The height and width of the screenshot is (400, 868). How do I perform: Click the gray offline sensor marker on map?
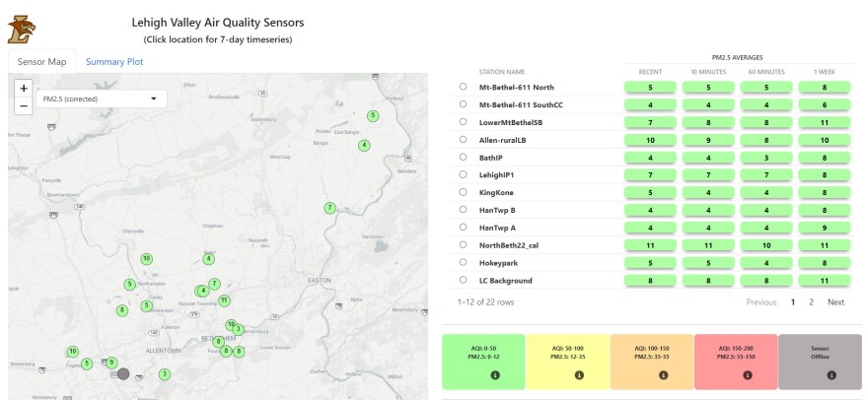click(x=123, y=373)
